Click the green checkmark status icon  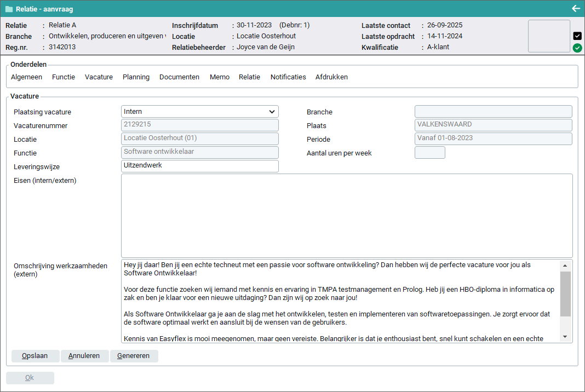(x=577, y=48)
